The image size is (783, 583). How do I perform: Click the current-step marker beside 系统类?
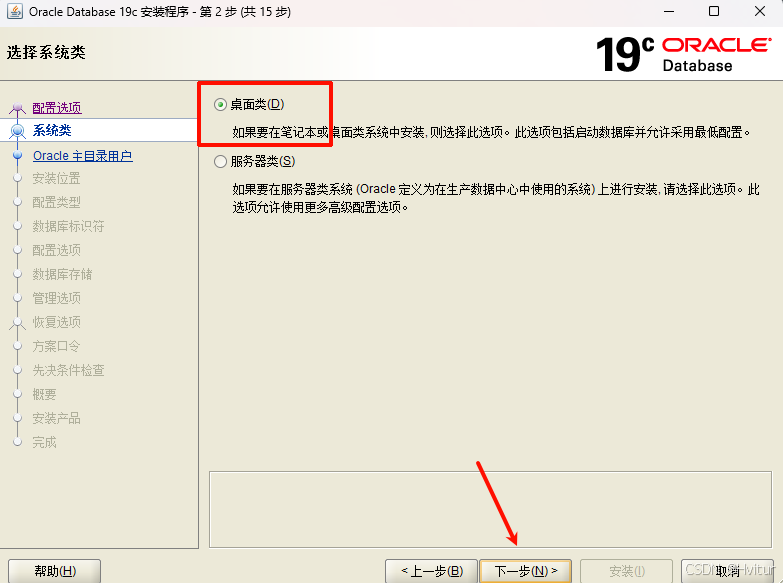pos(17,130)
